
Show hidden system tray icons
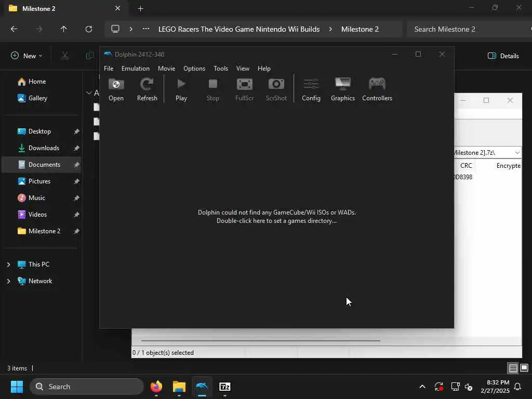pos(422,387)
